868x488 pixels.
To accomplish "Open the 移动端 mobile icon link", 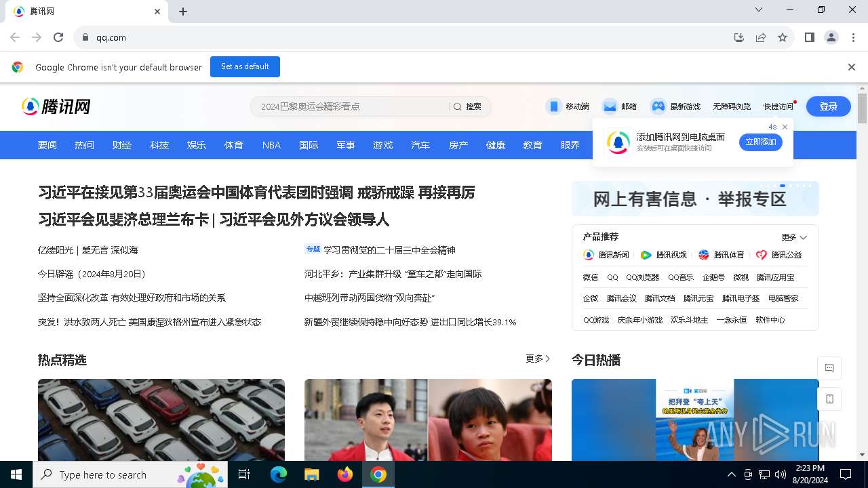I will (x=554, y=106).
